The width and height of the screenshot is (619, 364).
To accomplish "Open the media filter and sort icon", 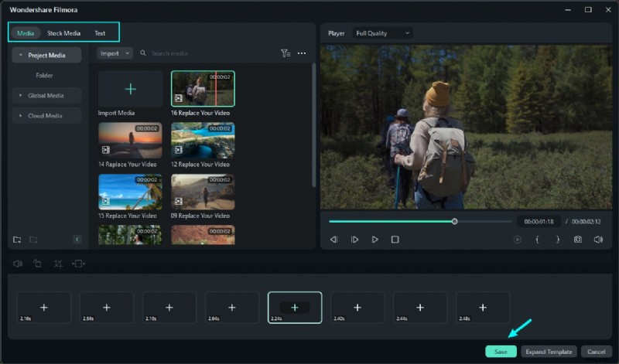I will [286, 53].
